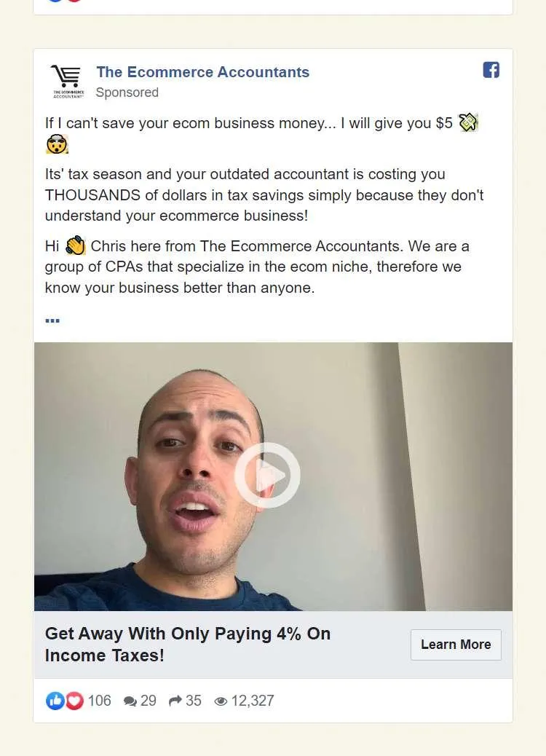Click the share arrow icon

[175, 701]
